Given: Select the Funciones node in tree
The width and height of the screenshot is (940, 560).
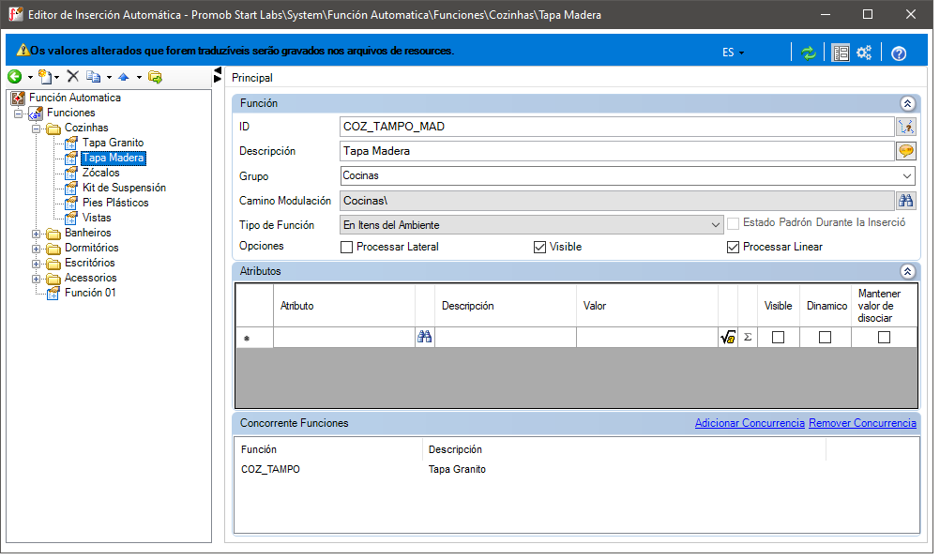Looking at the screenshot, I should click(70, 113).
